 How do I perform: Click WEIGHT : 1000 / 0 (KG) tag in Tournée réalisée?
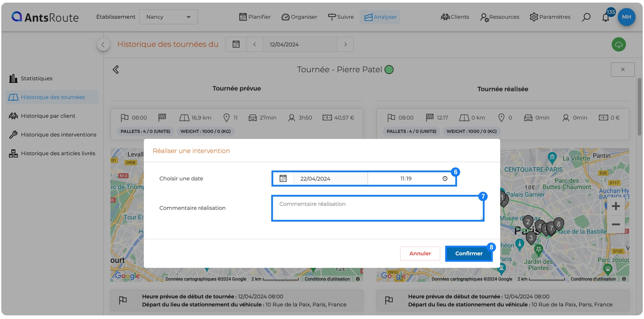472,131
